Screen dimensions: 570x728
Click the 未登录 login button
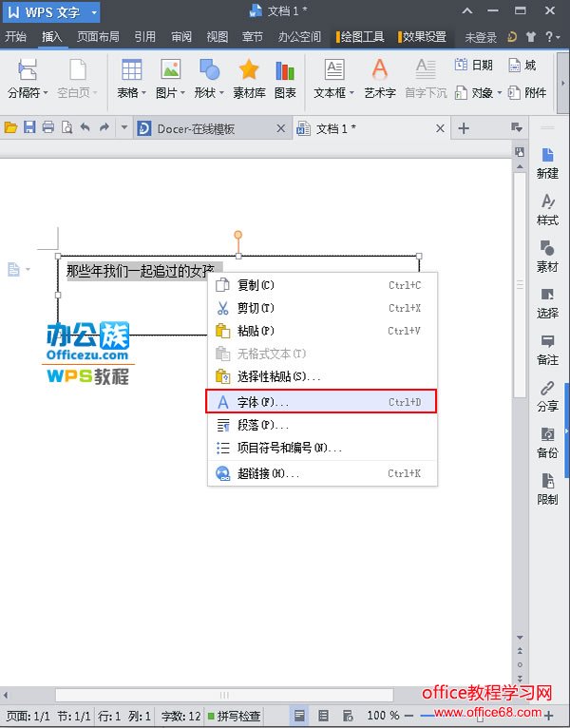point(481,37)
